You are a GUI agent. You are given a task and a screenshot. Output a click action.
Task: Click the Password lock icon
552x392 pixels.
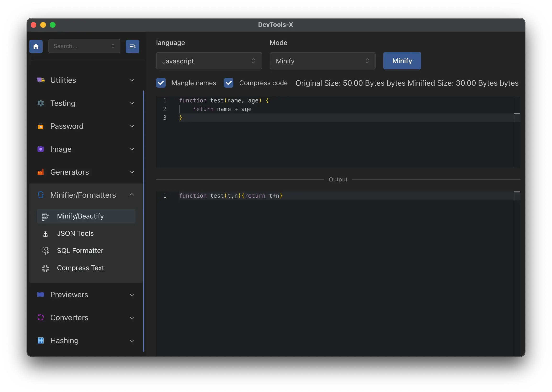pos(40,126)
